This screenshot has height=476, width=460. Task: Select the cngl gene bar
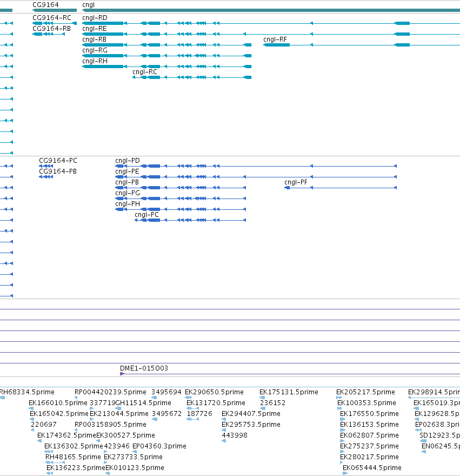(271, 10)
